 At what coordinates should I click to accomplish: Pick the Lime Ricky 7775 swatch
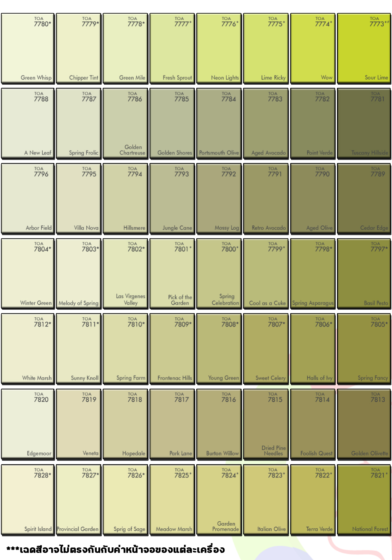tap(266, 48)
